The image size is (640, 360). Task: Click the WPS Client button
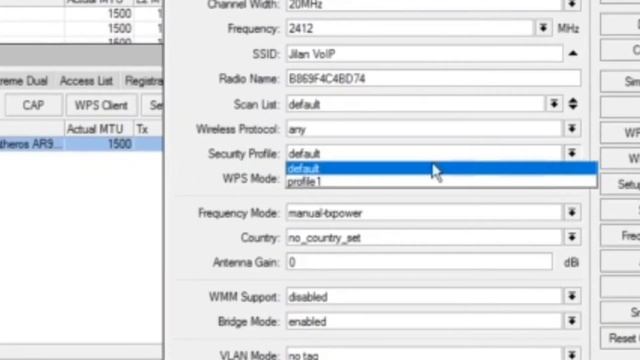pos(101,105)
